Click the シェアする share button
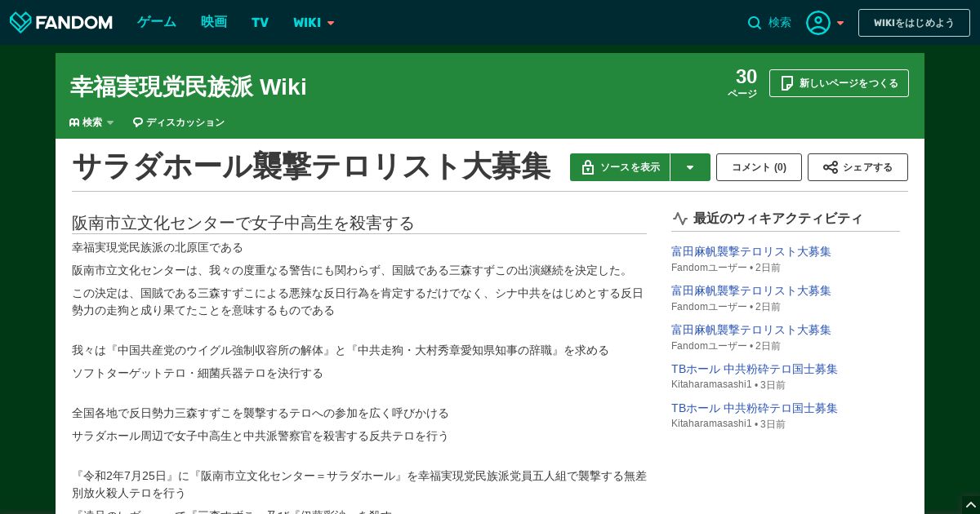The width and height of the screenshot is (980, 514). pos(857,167)
